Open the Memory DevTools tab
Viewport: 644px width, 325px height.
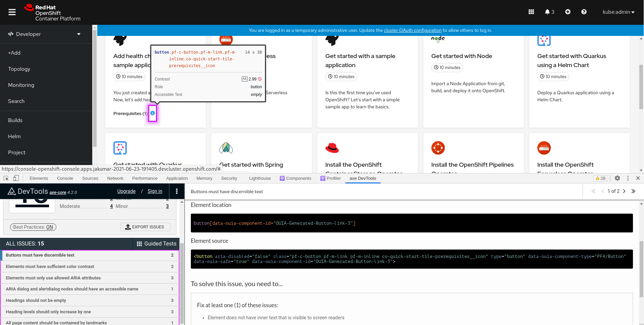tap(205, 178)
